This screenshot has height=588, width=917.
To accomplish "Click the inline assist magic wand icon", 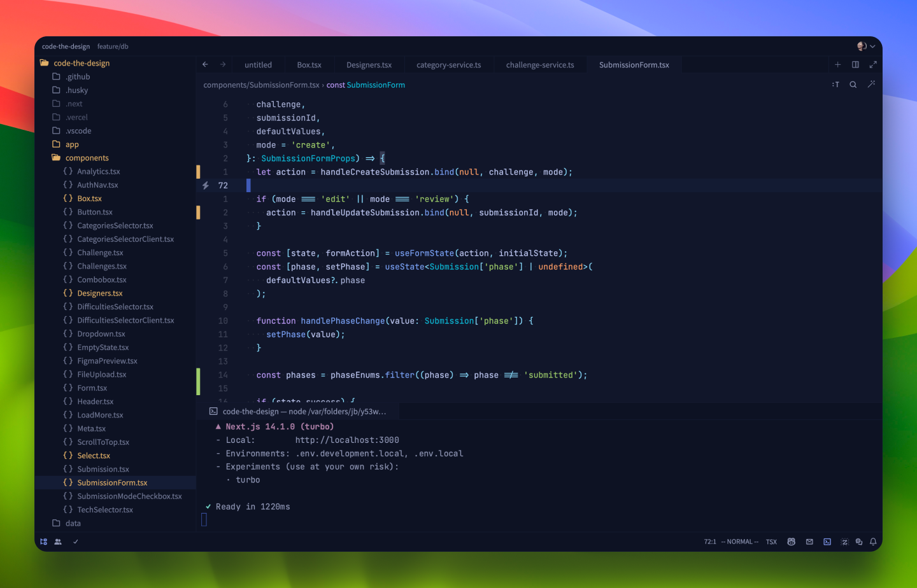I will [871, 84].
